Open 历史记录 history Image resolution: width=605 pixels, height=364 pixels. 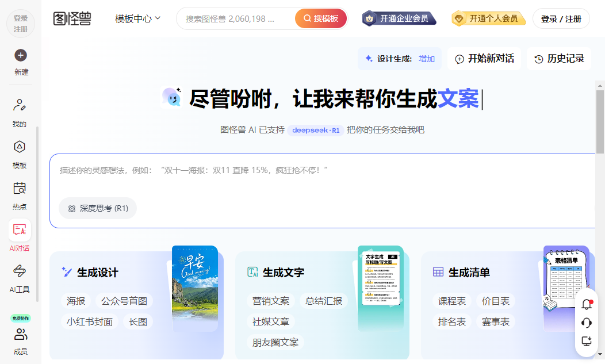pyautogui.click(x=559, y=59)
